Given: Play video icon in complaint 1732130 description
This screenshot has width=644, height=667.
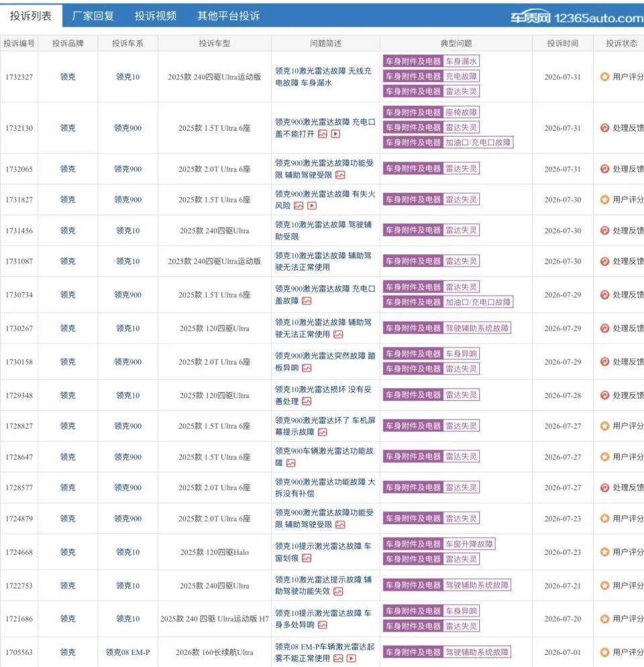Looking at the screenshot, I should [x=336, y=134].
